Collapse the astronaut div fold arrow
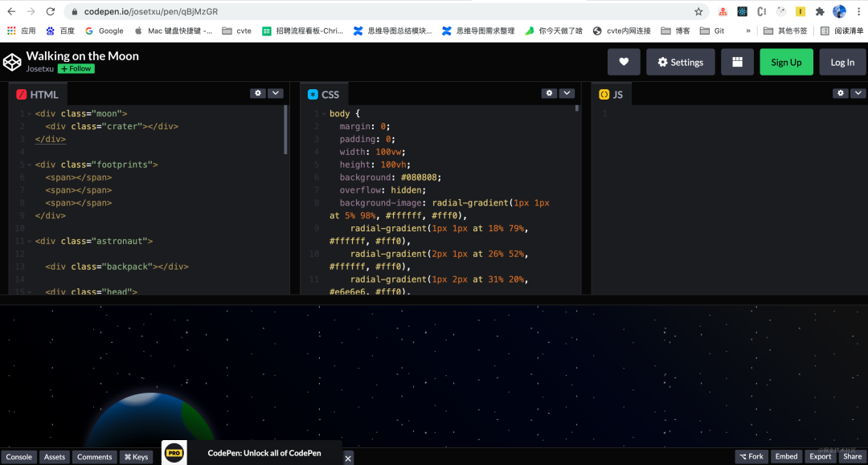The image size is (868, 465). [30, 242]
